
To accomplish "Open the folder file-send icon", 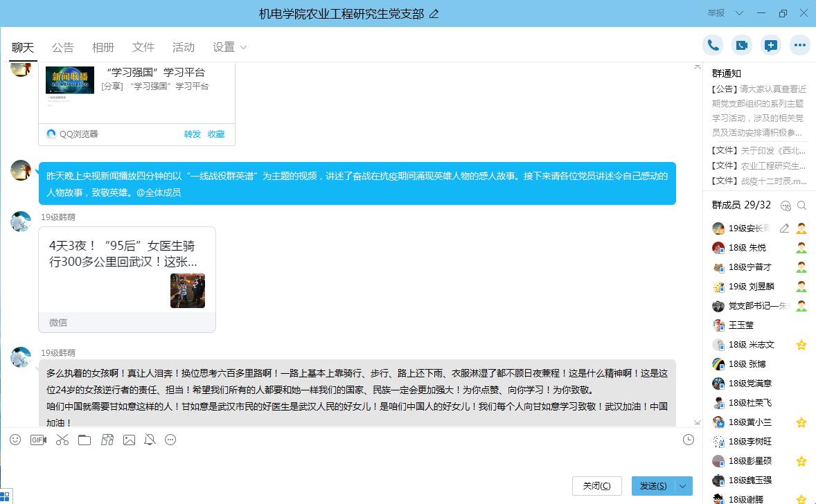I will tap(85, 440).
